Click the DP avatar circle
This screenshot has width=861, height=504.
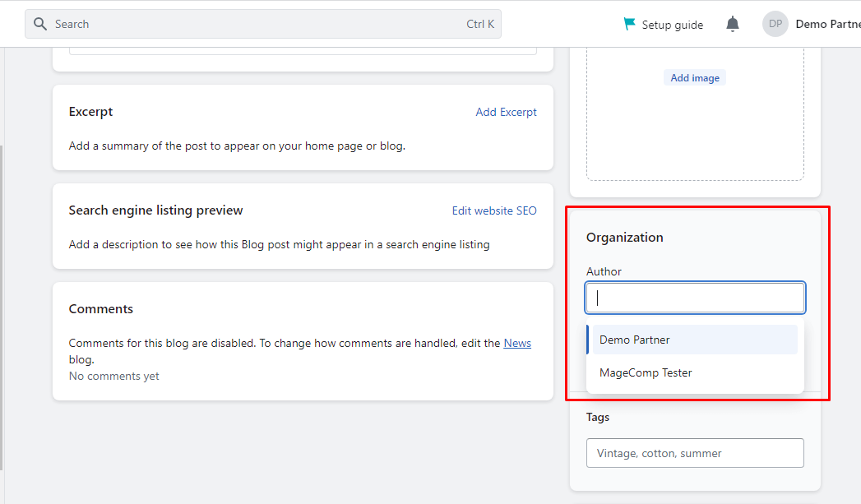point(775,25)
